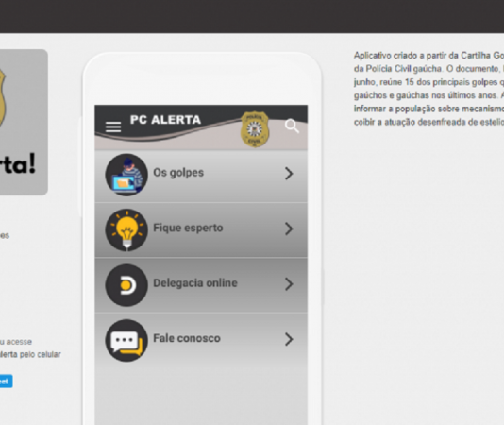Open the Delegacia online text entry

tap(195, 283)
